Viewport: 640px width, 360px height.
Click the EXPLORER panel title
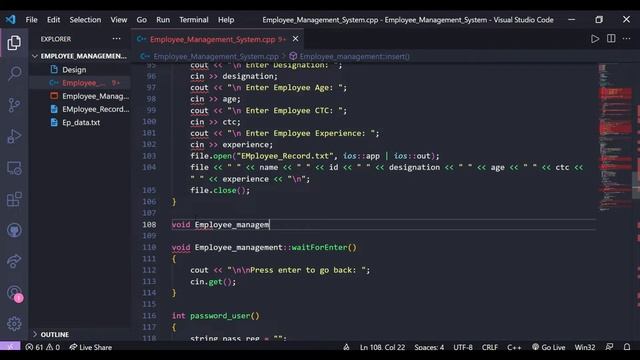pyautogui.click(x=56, y=39)
